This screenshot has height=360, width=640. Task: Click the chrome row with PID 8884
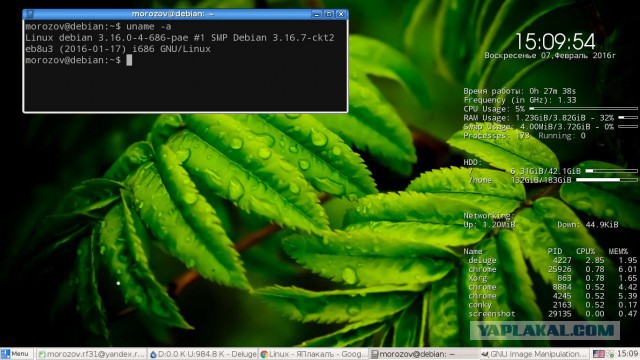552,287
